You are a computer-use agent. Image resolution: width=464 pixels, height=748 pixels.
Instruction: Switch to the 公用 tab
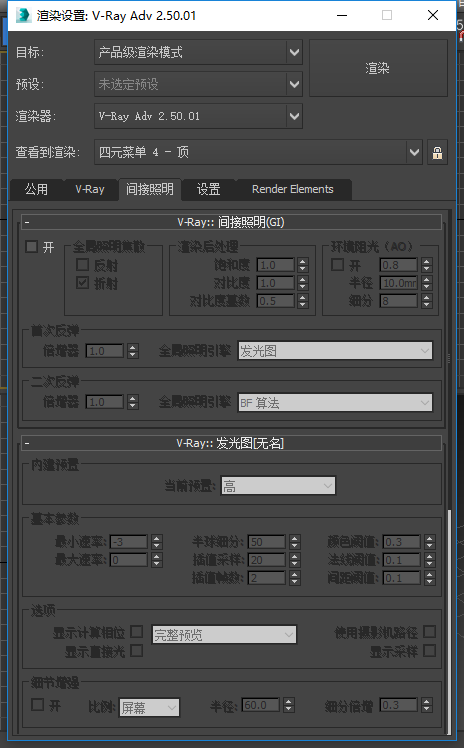[x=36, y=189]
